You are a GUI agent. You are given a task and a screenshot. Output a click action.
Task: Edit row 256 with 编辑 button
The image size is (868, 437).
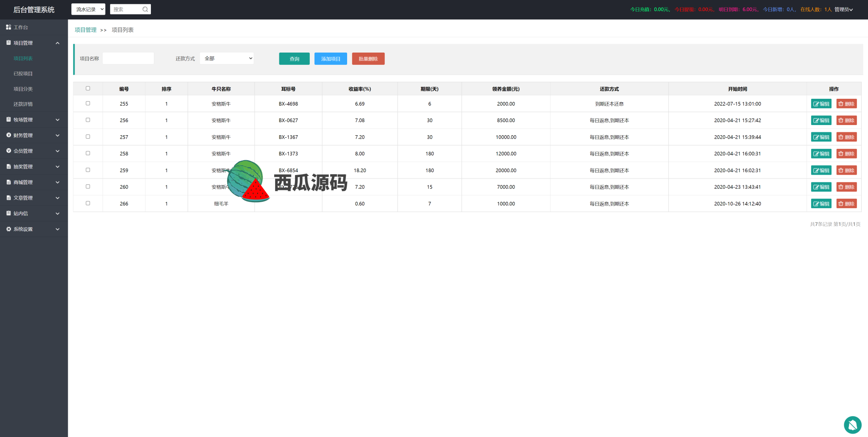click(821, 120)
